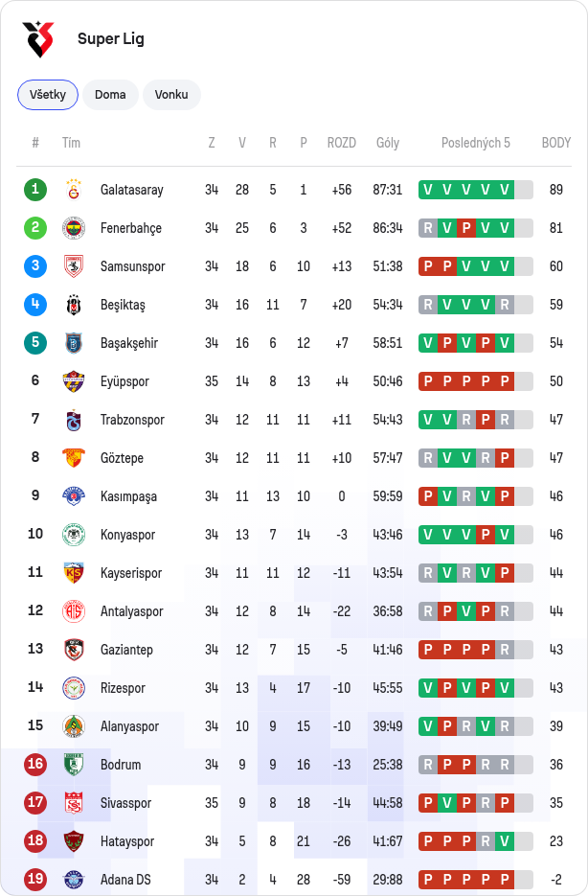Sort by the Góly column header
588x896 pixels.
pyautogui.click(x=388, y=143)
